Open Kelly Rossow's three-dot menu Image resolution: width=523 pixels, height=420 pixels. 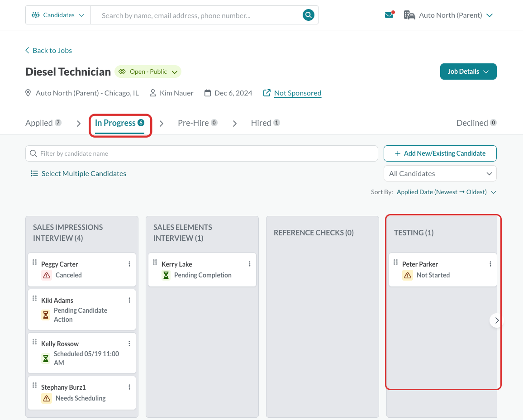click(129, 344)
